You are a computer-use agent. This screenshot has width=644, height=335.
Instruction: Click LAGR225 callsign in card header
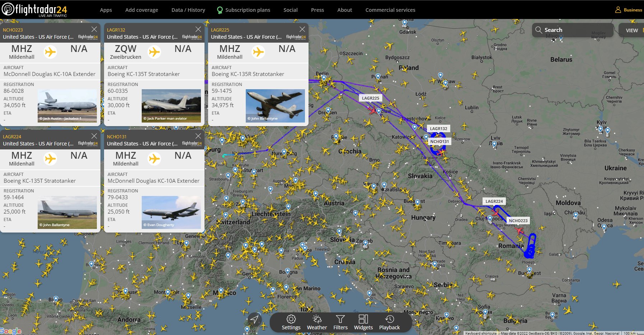click(220, 30)
